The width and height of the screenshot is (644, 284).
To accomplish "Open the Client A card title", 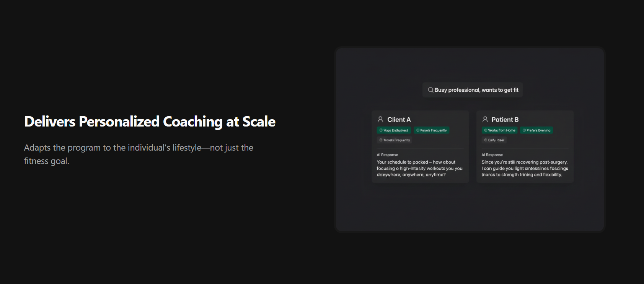I will [x=399, y=120].
